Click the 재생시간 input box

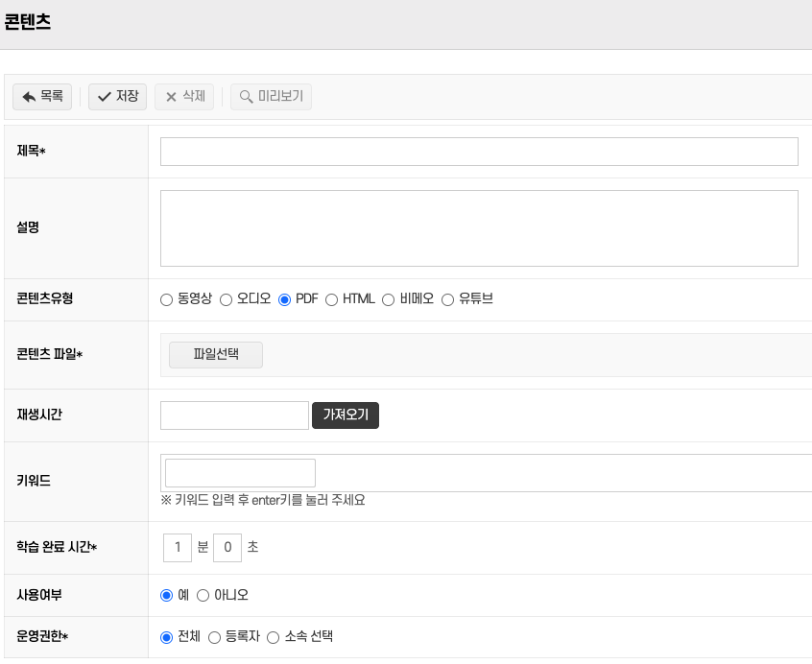[234, 415]
